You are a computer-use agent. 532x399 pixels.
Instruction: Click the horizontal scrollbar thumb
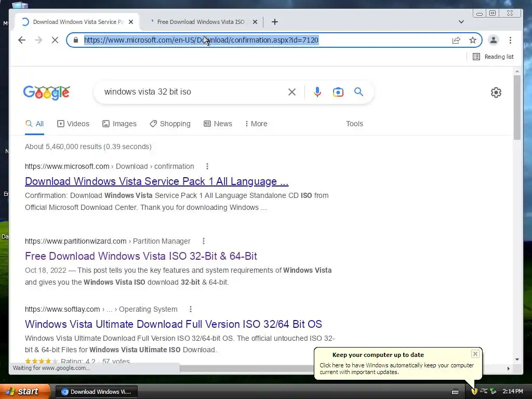tap(247, 368)
